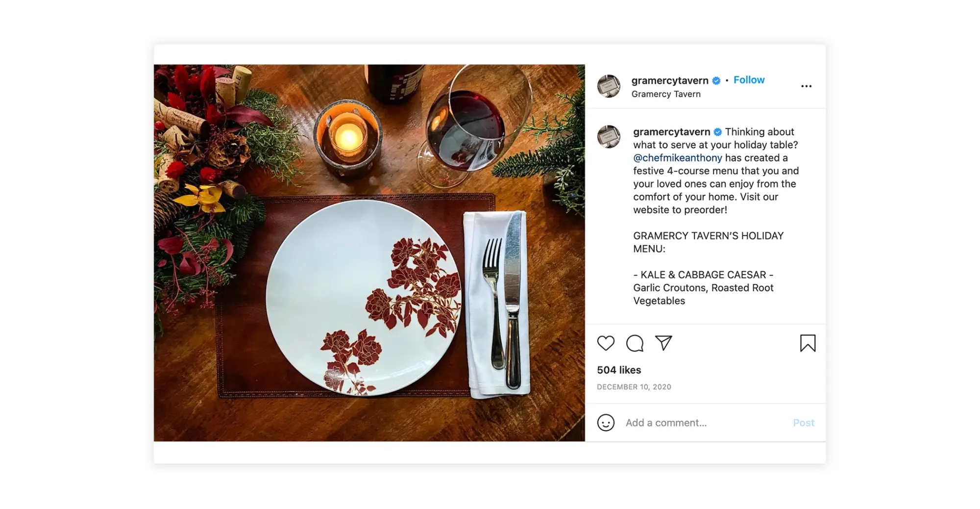Submit a comment with the Post button
Image resolution: width=980 pixels, height=509 pixels.
pos(803,422)
